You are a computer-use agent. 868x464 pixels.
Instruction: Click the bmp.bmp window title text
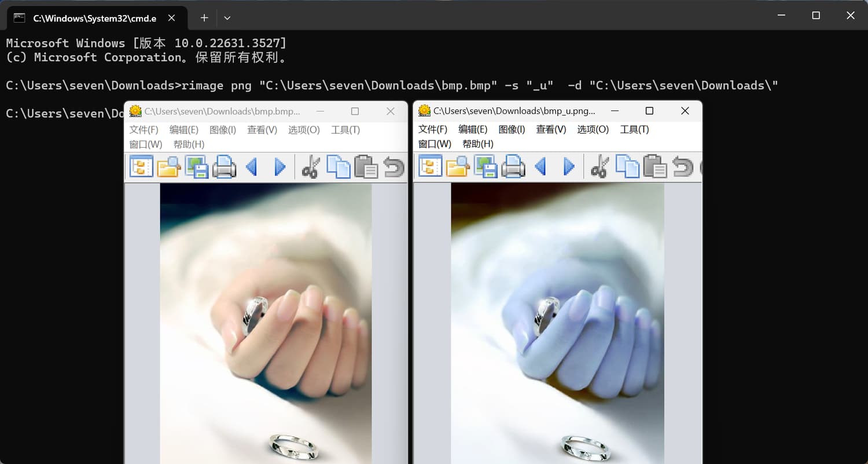click(x=223, y=111)
